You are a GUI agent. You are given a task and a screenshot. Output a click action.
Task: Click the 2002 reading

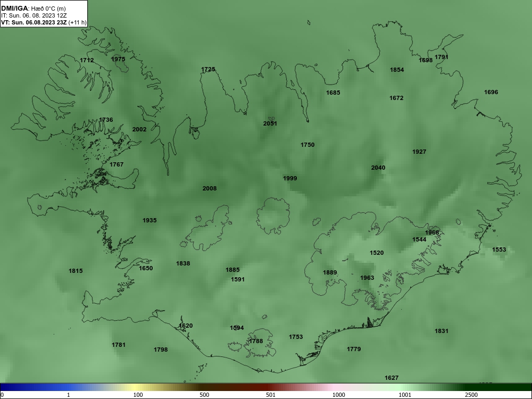point(139,129)
